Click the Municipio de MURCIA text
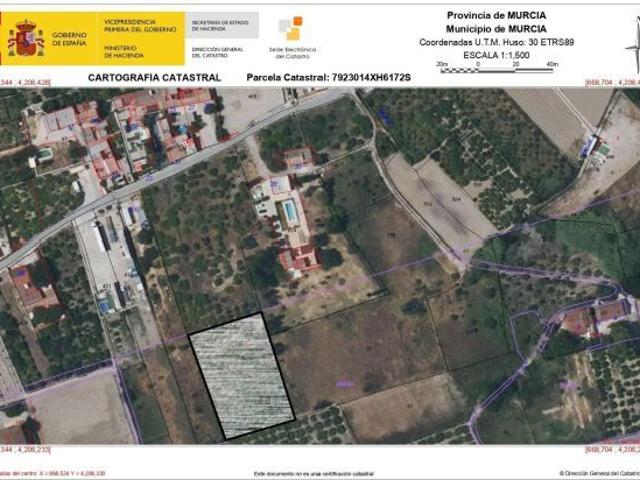The height and width of the screenshot is (480, 640). 496,28
